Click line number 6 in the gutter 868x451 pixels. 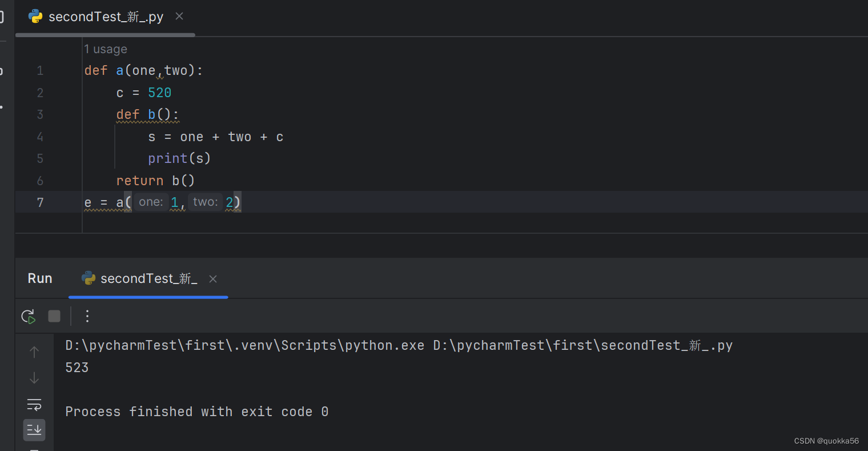click(40, 181)
